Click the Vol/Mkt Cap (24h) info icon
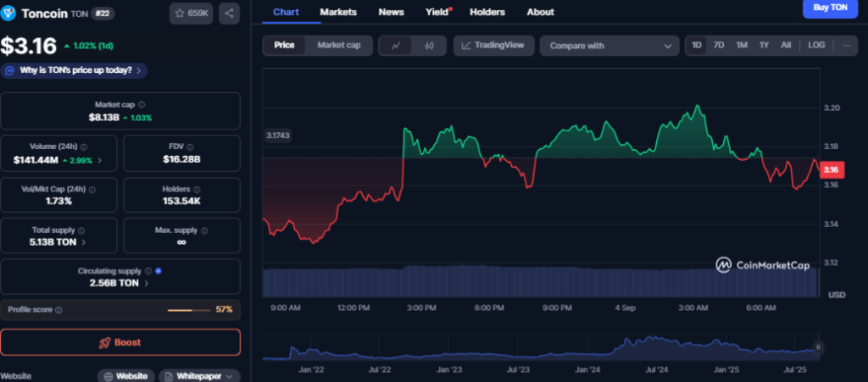Screen dimensions: 868x382 92,189
